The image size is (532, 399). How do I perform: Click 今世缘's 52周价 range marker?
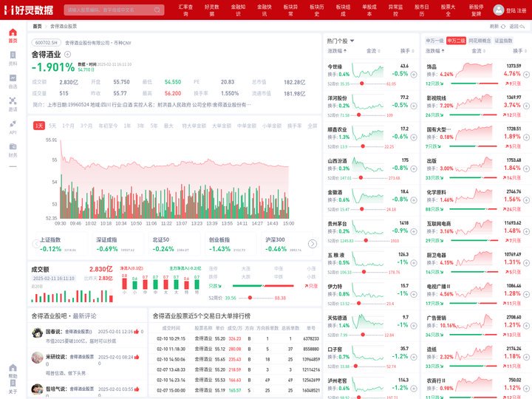(362, 83)
